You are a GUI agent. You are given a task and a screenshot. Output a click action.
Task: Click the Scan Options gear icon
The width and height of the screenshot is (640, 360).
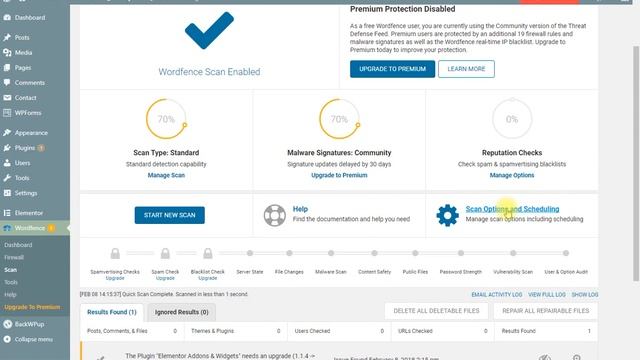447,215
